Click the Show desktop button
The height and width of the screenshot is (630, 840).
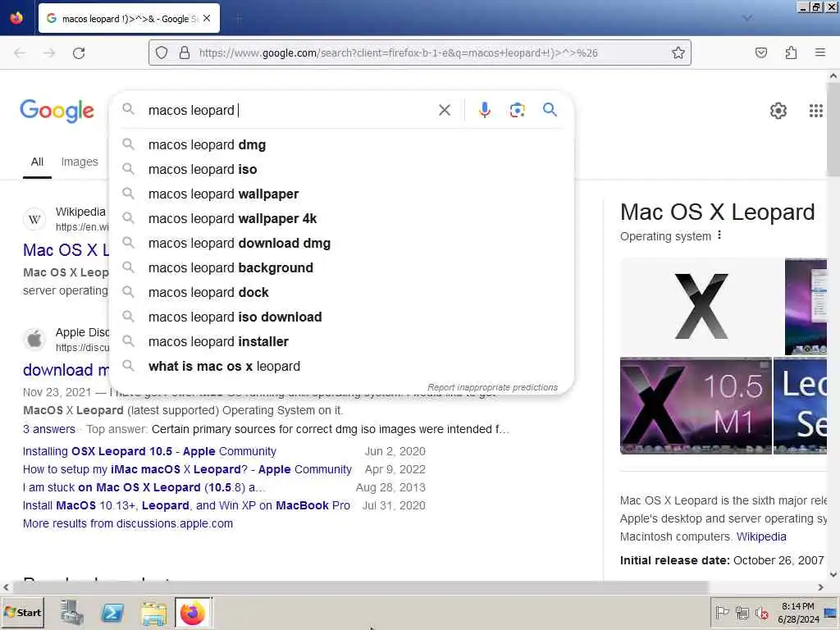tap(832, 612)
